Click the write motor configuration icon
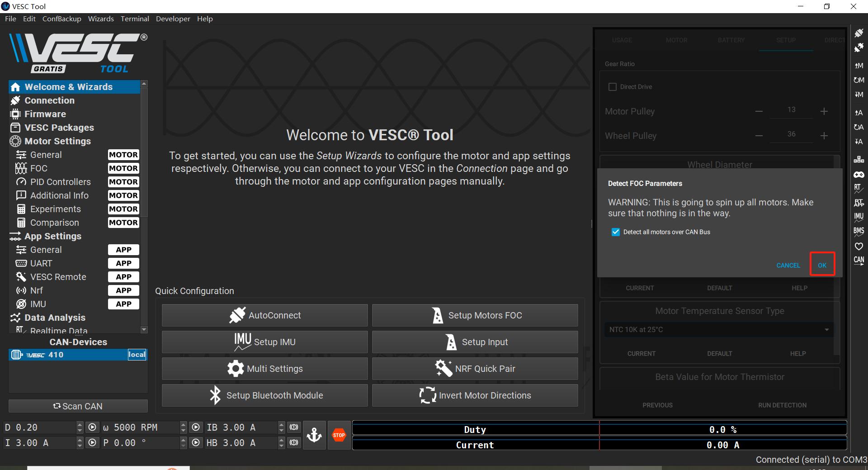The width and height of the screenshot is (868, 470). point(859,95)
